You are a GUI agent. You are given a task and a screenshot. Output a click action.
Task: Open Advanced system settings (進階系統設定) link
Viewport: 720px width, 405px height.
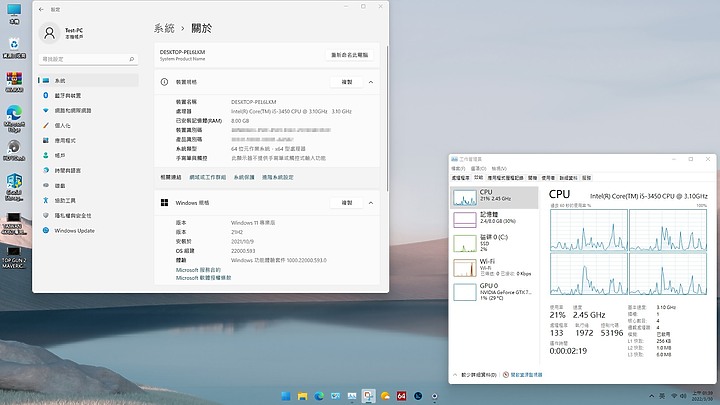pyautogui.click(x=278, y=177)
